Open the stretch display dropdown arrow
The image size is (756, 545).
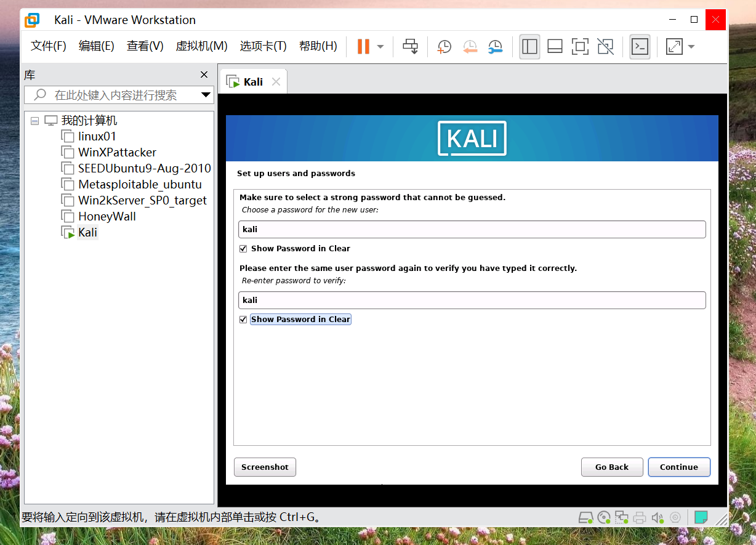click(x=691, y=47)
